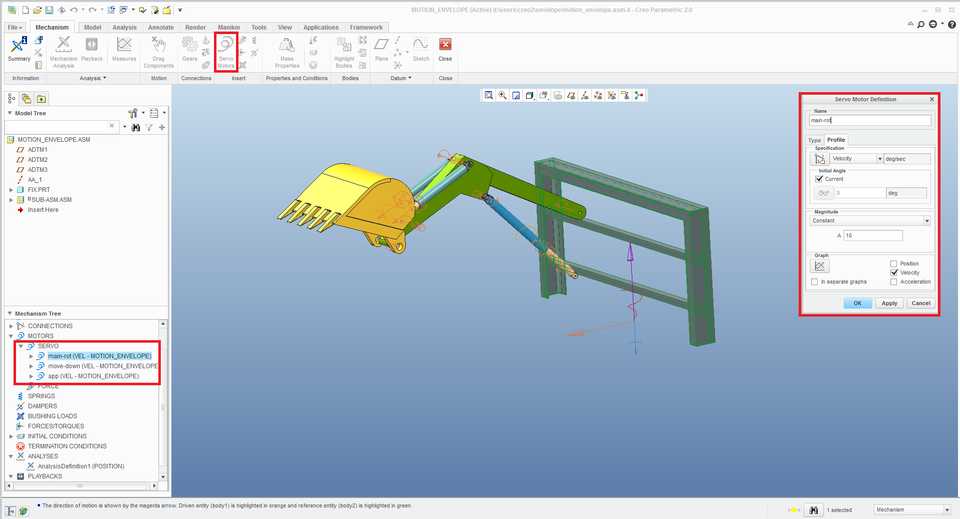The height and width of the screenshot is (519, 960).
Task: Enable the Position graph checkbox
Action: coord(893,264)
